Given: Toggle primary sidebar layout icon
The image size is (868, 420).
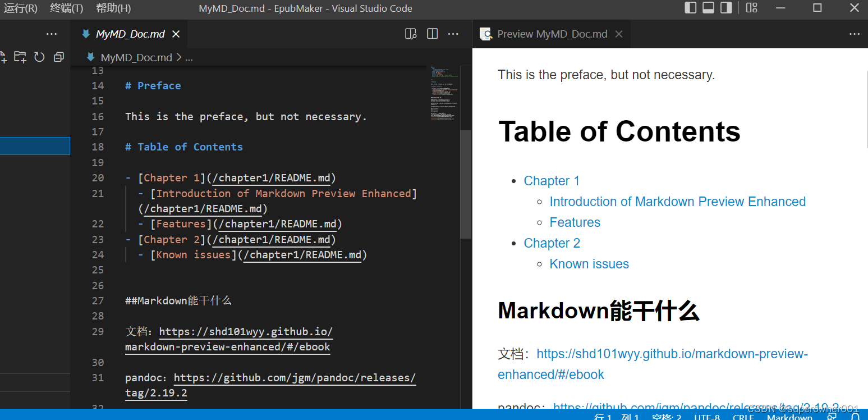Looking at the screenshot, I should [x=691, y=8].
